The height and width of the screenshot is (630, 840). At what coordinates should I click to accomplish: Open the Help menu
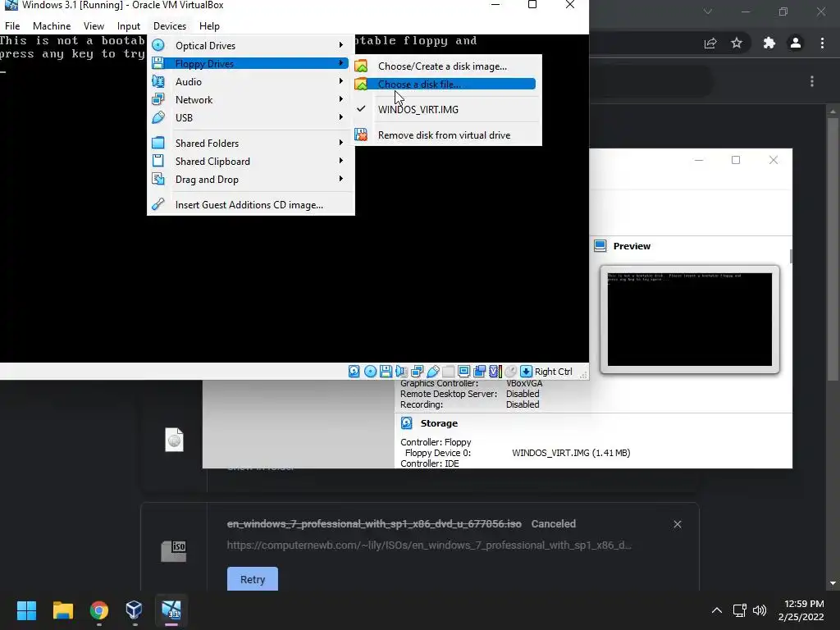[209, 25]
